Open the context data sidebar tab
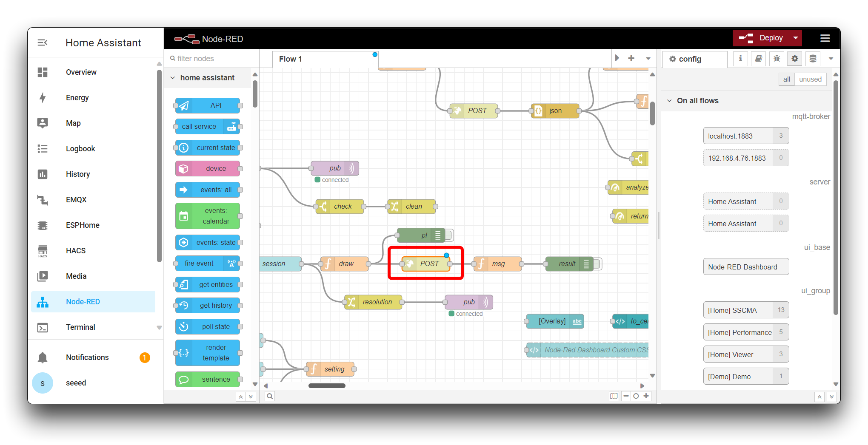Viewport: 868px width, 445px height. click(x=813, y=59)
